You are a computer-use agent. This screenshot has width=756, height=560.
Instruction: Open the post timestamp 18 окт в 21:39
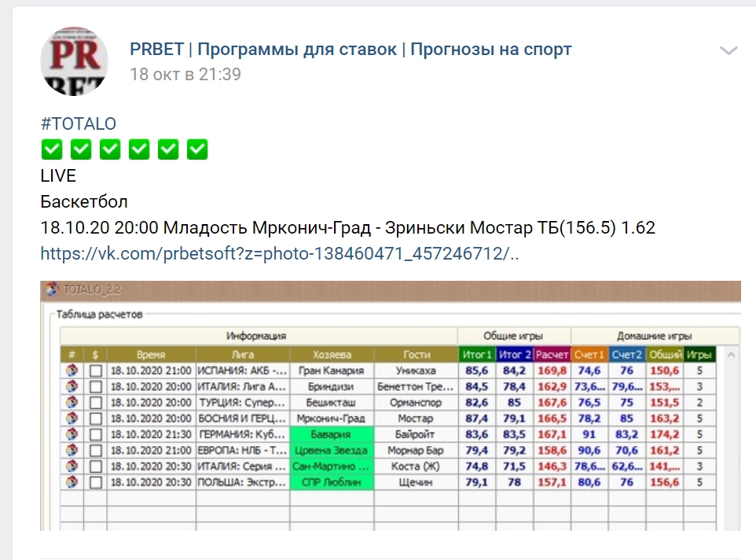tap(185, 75)
